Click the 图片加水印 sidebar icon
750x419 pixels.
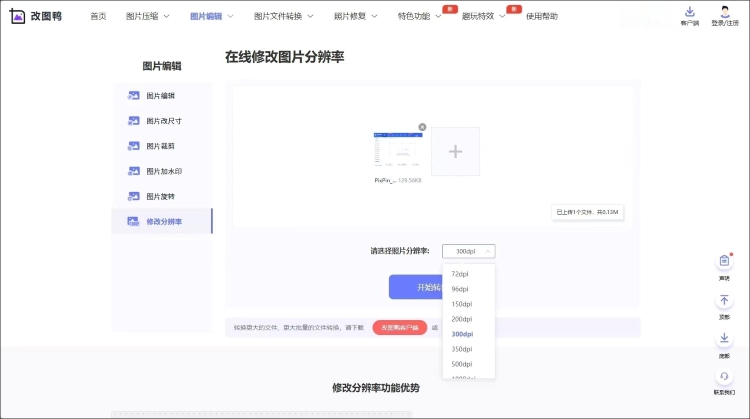click(x=133, y=171)
